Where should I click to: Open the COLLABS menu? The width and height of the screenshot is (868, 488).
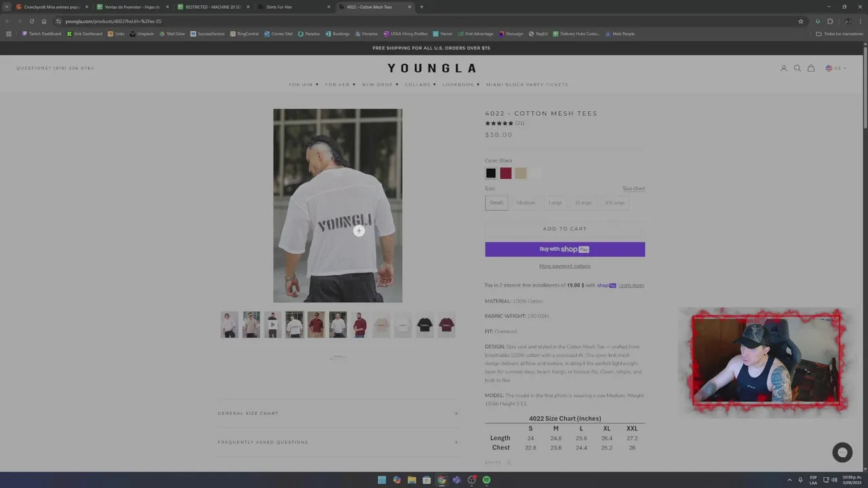[x=420, y=85]
